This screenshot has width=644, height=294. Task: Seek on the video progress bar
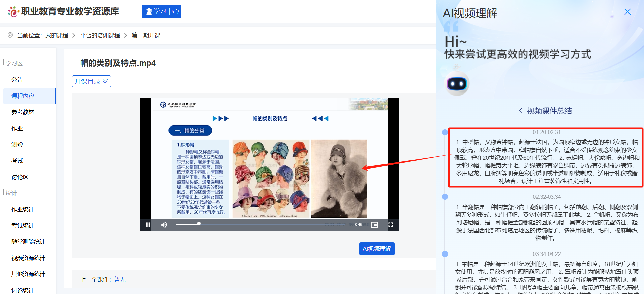click(261, 224)
